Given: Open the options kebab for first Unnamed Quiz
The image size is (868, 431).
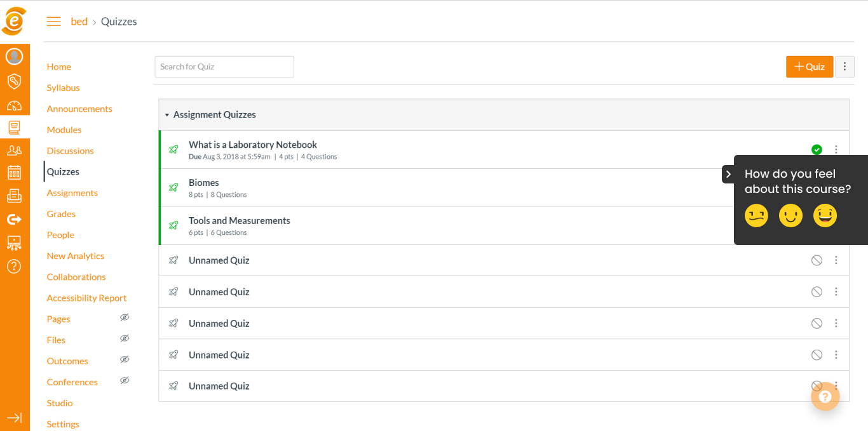Looking at the screenshot, I should click(836, 260).
